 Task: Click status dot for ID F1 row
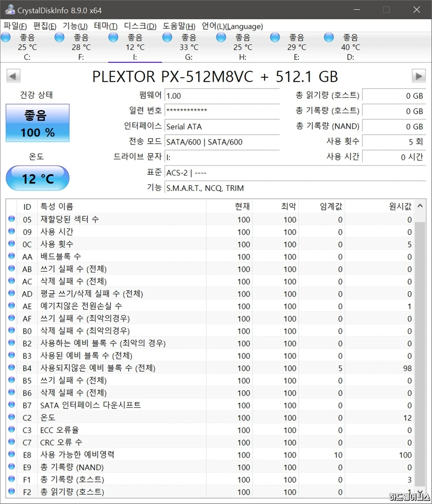coord(11,479)
